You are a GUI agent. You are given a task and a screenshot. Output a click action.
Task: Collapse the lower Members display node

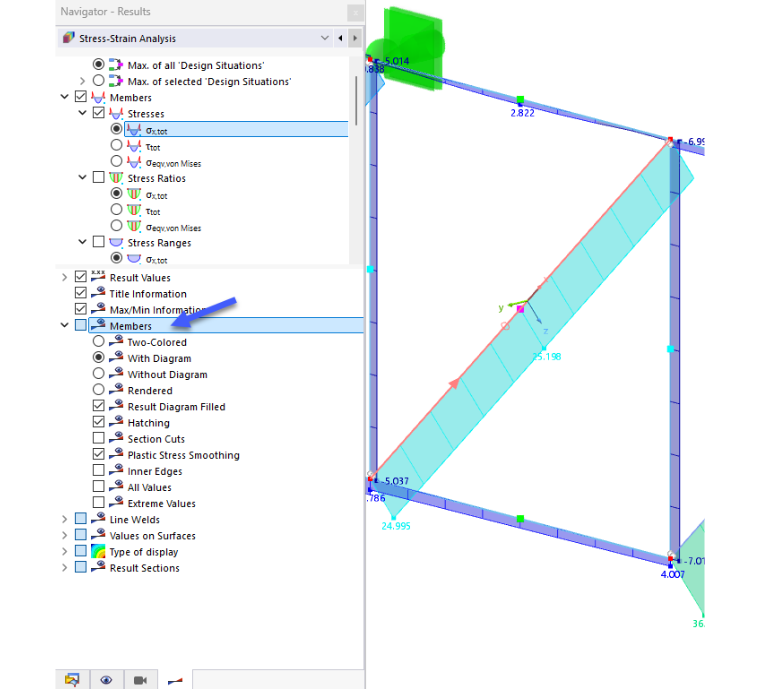64,325
